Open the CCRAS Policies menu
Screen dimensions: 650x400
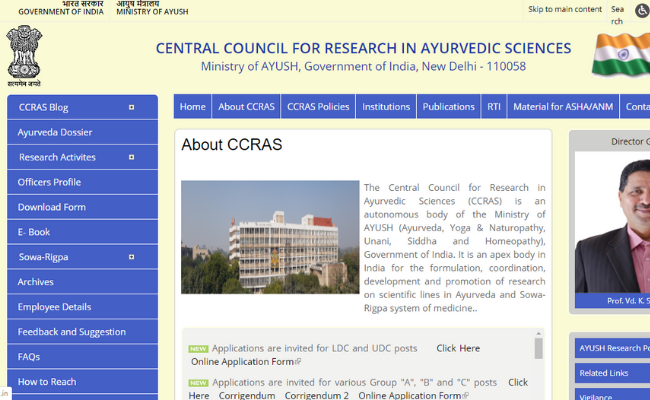coord(318,107)
